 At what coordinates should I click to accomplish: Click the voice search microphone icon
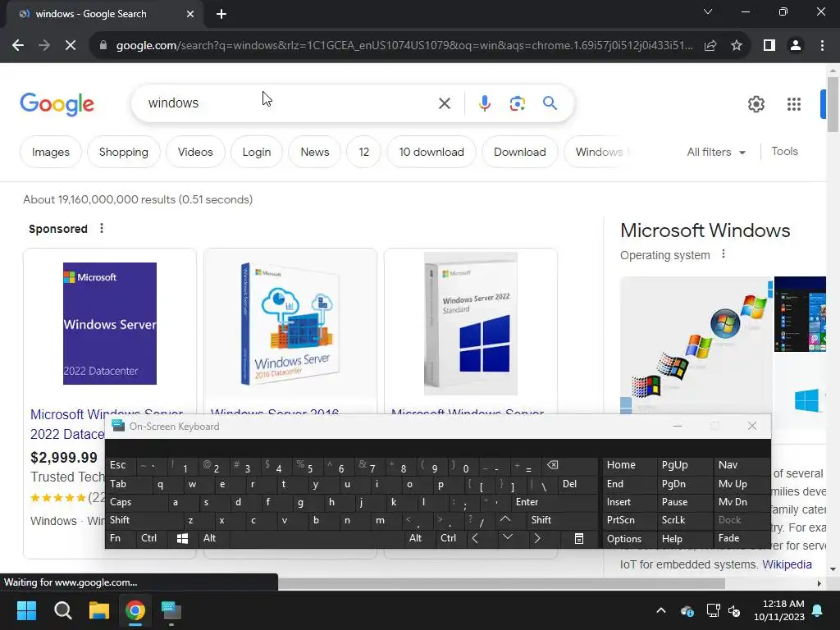(484, 103)
